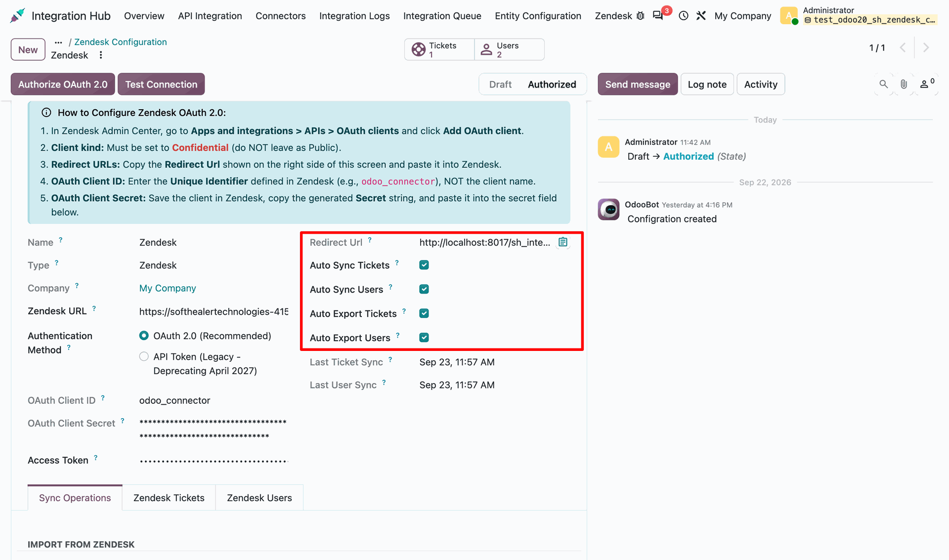This screenshot has height=560, width=949.
Task: Open the debug bug icon in navbar
Action: pos(641,16)
